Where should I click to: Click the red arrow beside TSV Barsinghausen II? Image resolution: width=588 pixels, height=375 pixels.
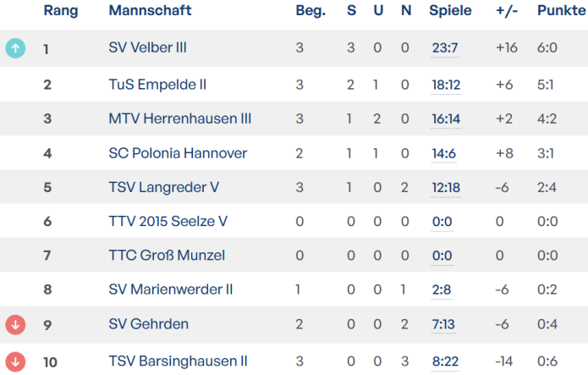[15, 361]
